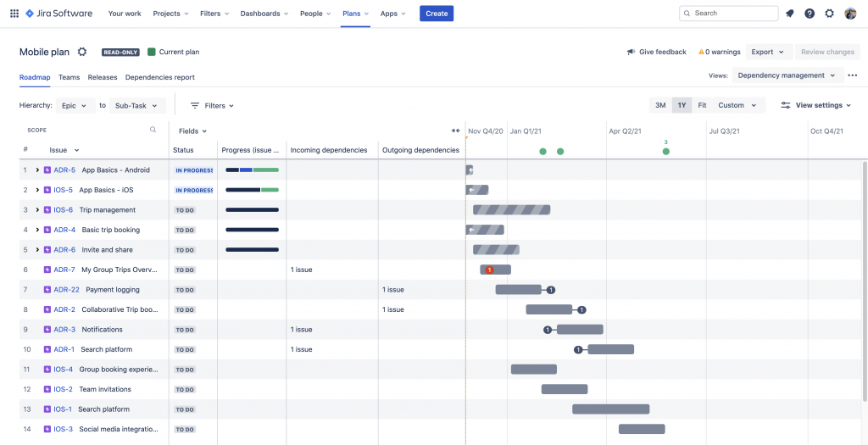Open the ADR-7 issue link
The image size is (868, 445).
(64, 270)
